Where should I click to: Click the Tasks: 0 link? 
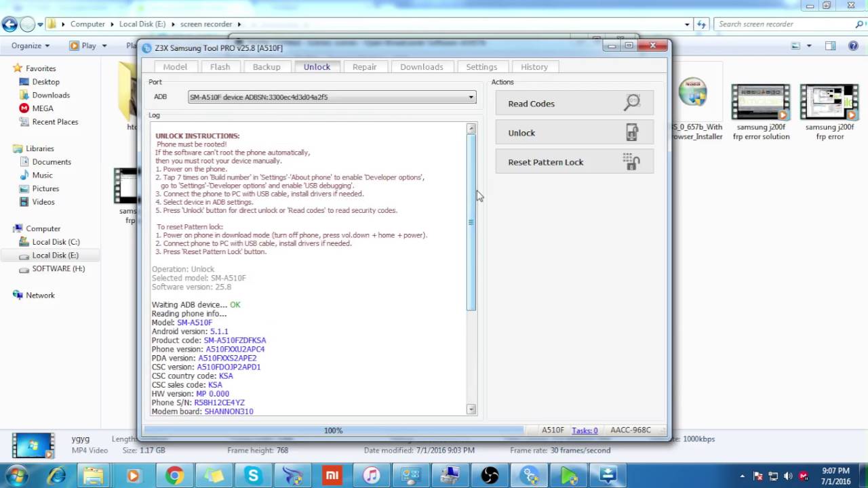pyautogui.click(x=585, y=430)
